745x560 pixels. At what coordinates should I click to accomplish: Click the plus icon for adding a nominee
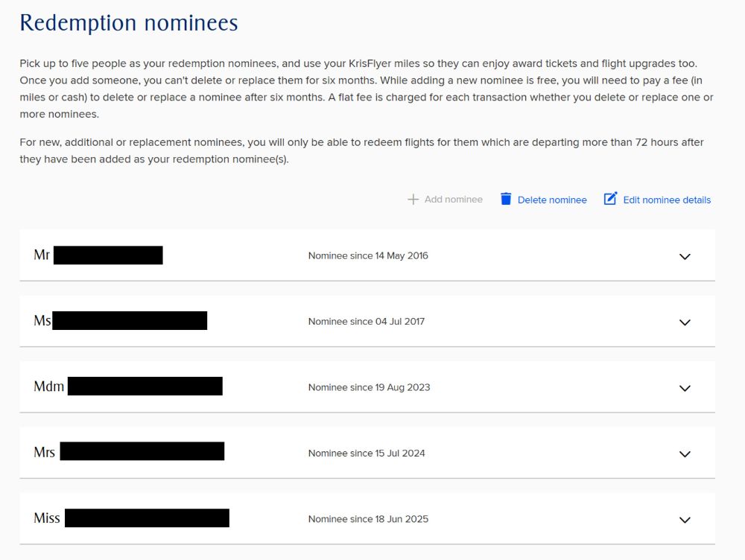(x=413, y=200)
